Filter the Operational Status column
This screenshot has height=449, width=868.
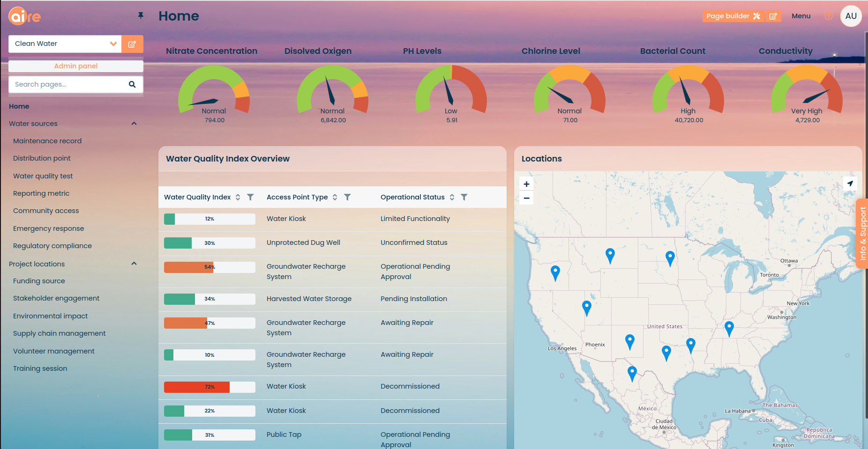(x=464, y=197)
